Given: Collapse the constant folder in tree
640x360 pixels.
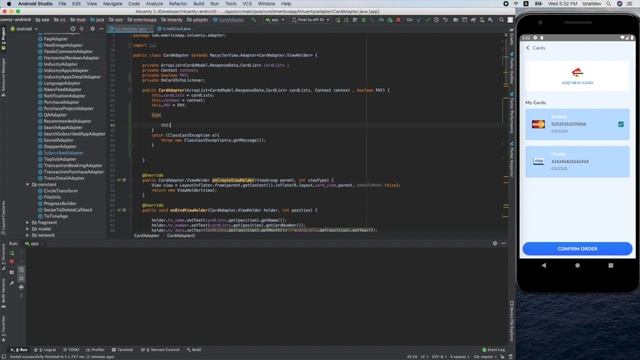Looking at the screenshot, I should (x=28, y=184).
